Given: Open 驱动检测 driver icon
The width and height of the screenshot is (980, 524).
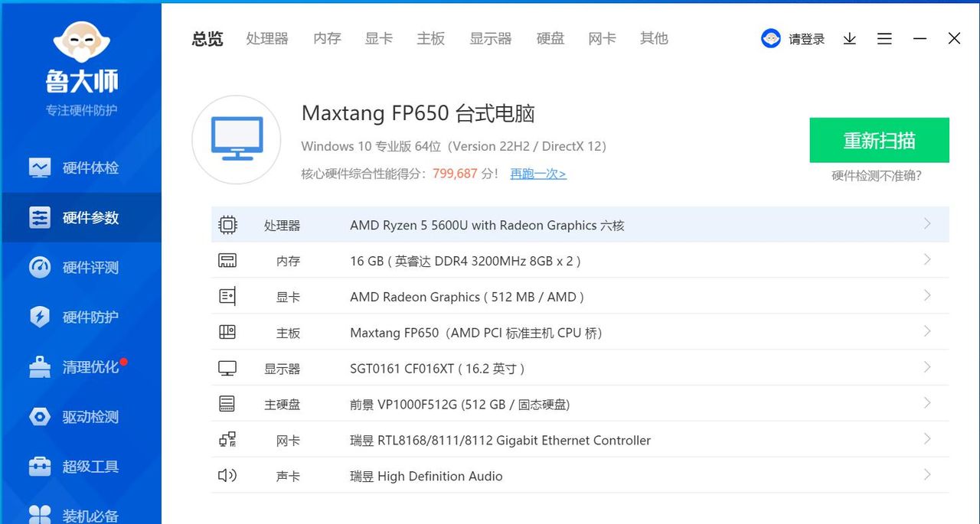Looking at the screenshot, I should click(40, 417).
